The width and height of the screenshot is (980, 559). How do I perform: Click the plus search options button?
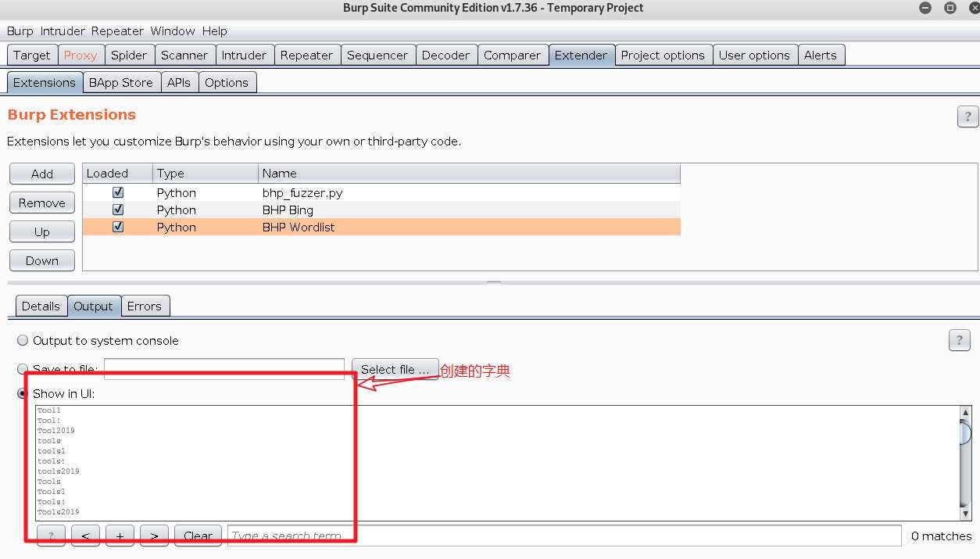click(120, 536)
